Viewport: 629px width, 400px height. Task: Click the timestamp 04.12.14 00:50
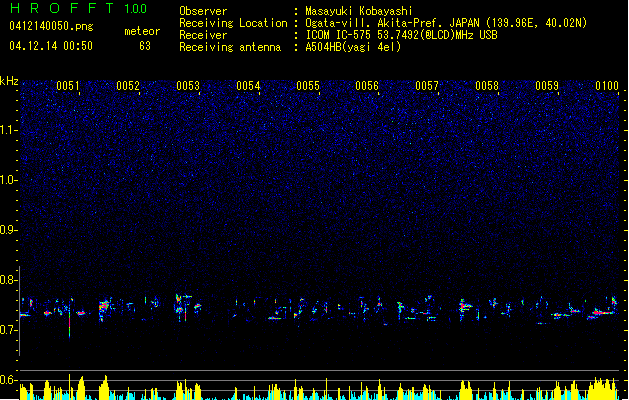coord(51,46)
